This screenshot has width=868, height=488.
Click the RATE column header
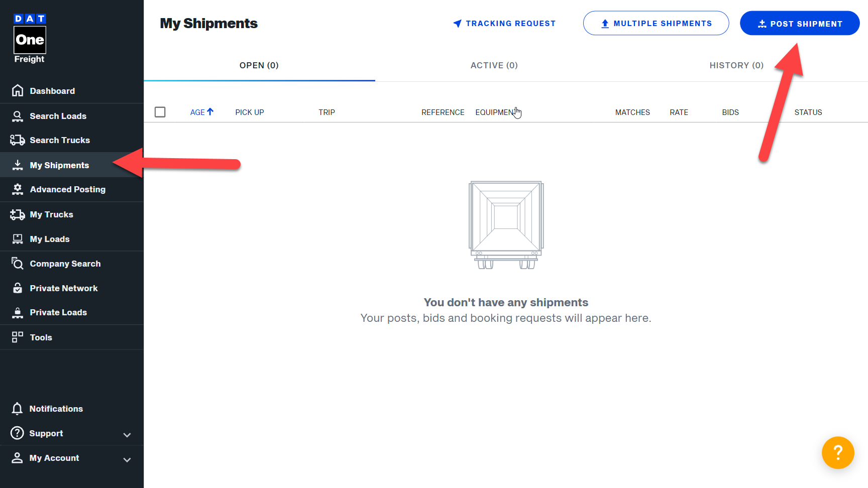(679, 112)
